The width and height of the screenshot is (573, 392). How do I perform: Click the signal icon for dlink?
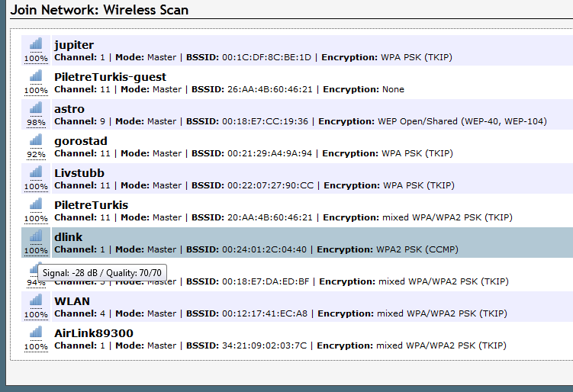coord(36,236)
